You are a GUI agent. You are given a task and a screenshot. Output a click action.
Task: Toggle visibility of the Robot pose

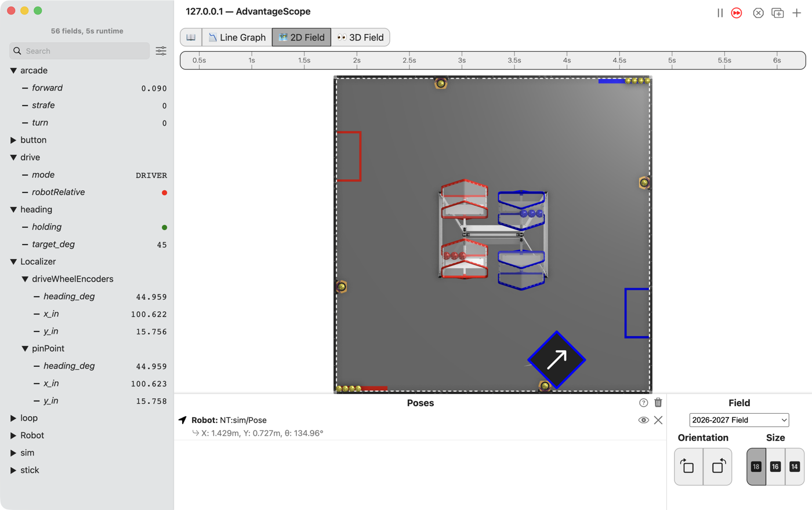643,420
